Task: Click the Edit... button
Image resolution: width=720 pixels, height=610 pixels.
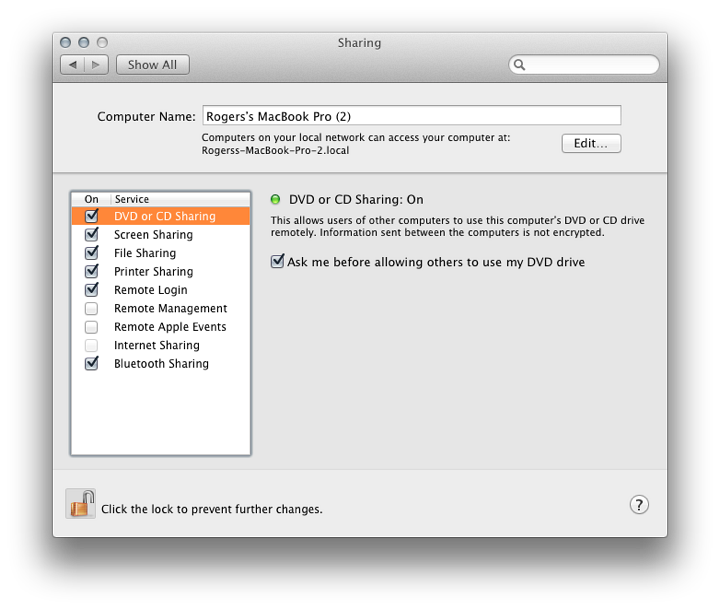Action: (591, 143)
